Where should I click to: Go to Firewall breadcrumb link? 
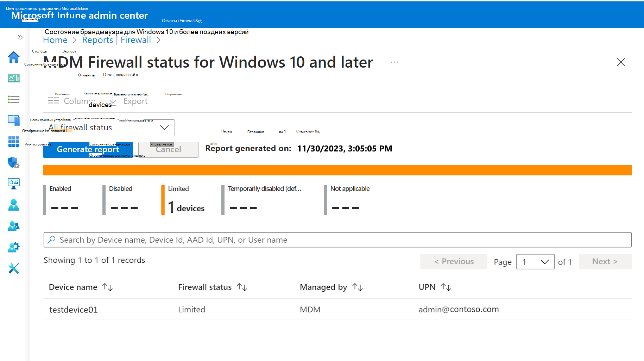click(x=136, y=40)
